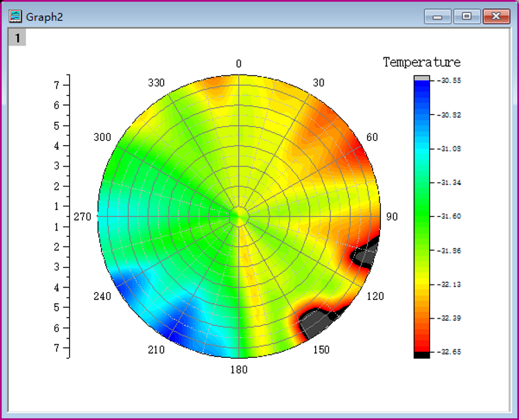
Task: Click the 120 degree angular label
Action: coord(375,296)
